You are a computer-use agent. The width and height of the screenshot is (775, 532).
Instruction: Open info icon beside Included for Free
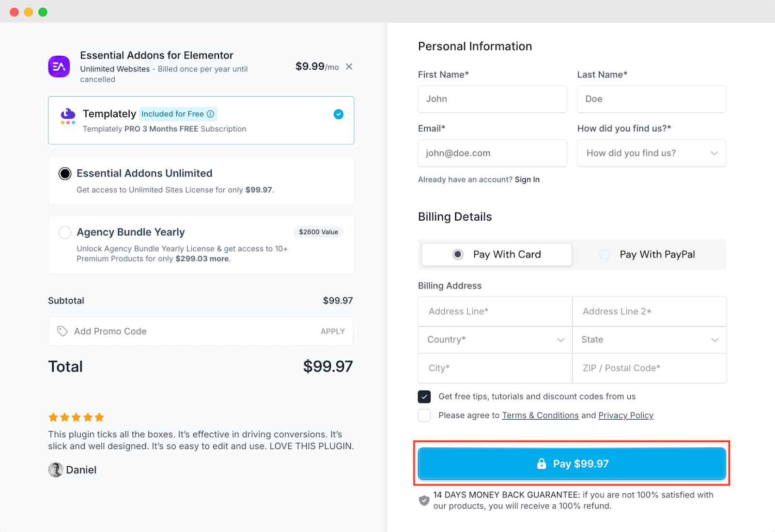click(210, 114)
